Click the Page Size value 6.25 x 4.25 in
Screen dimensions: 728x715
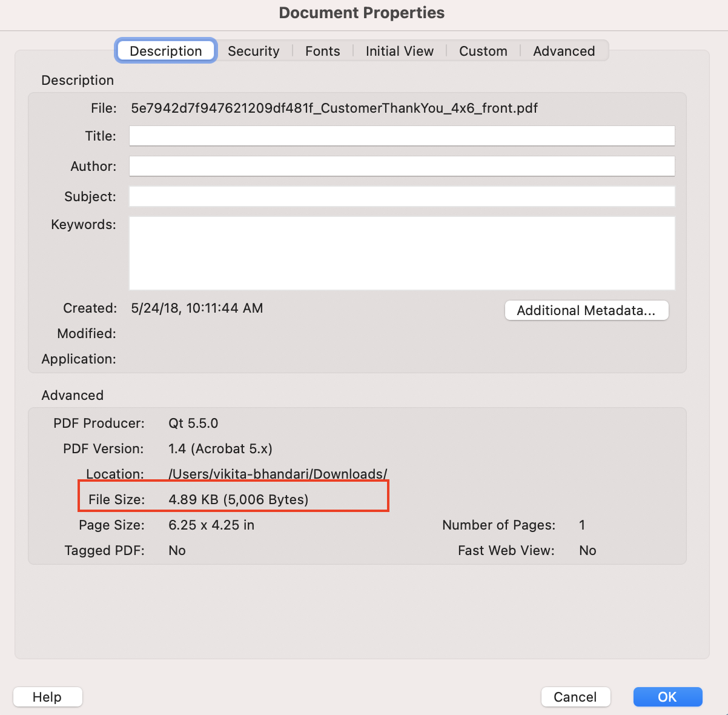tap(211, 525)
